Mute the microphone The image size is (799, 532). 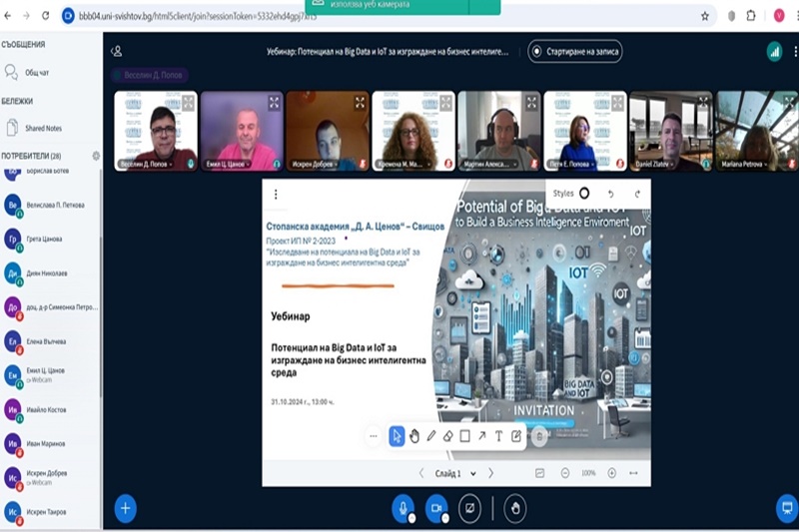click(403, 508)
